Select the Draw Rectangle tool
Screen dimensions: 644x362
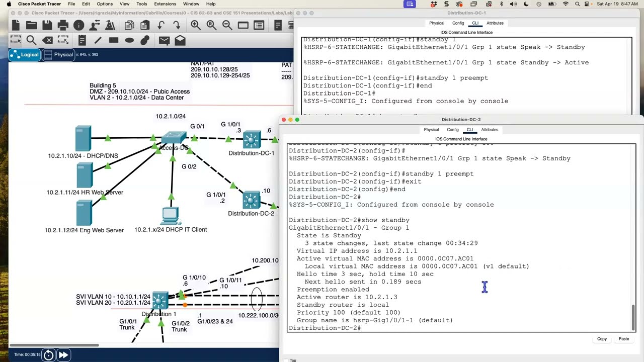click(x=113, y=40)
